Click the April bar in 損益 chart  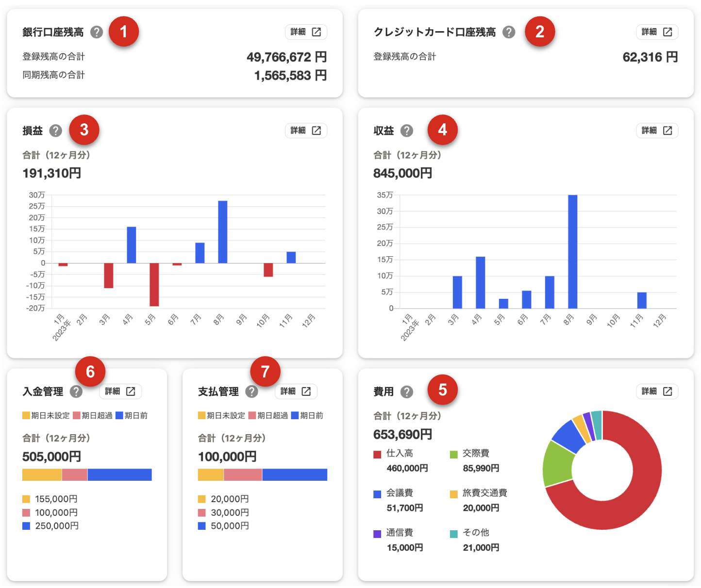[132, 245]
